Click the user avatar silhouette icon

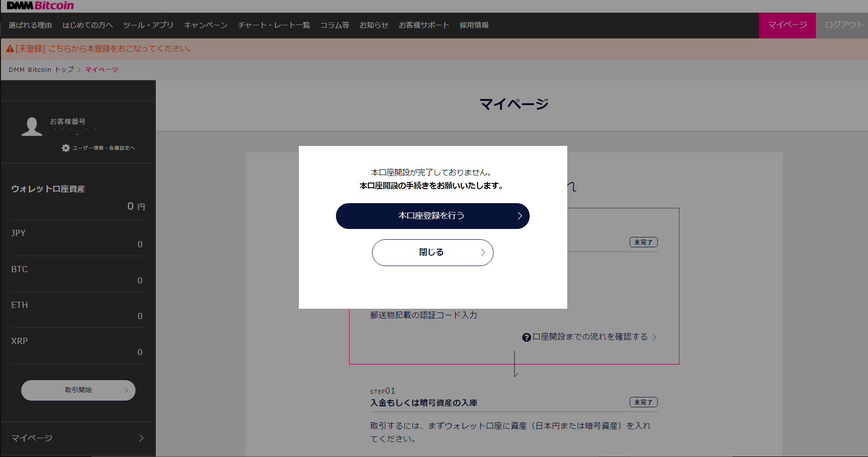click(x=31, y=126)
